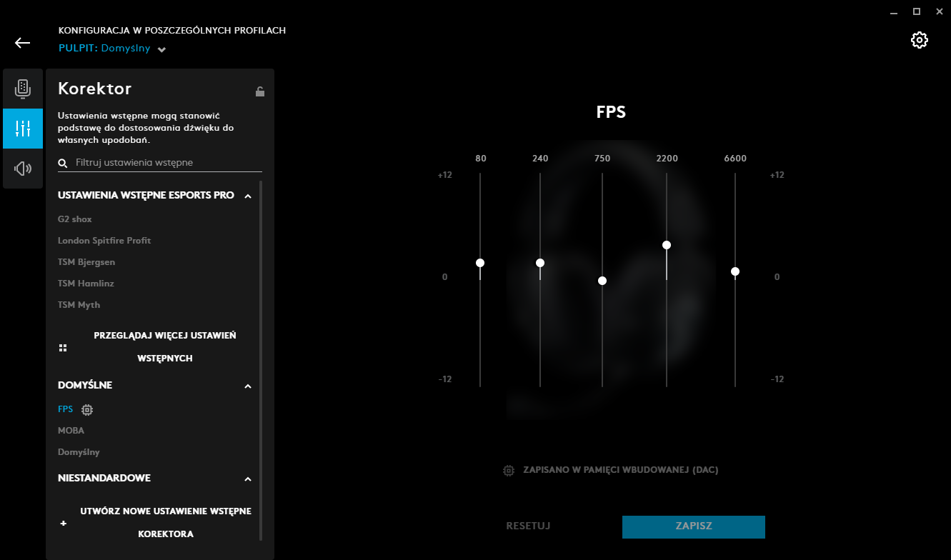Screen dimensions: 951x560
Task: Click the 2200 Hz slider handle
Action: tap(667, 245)
